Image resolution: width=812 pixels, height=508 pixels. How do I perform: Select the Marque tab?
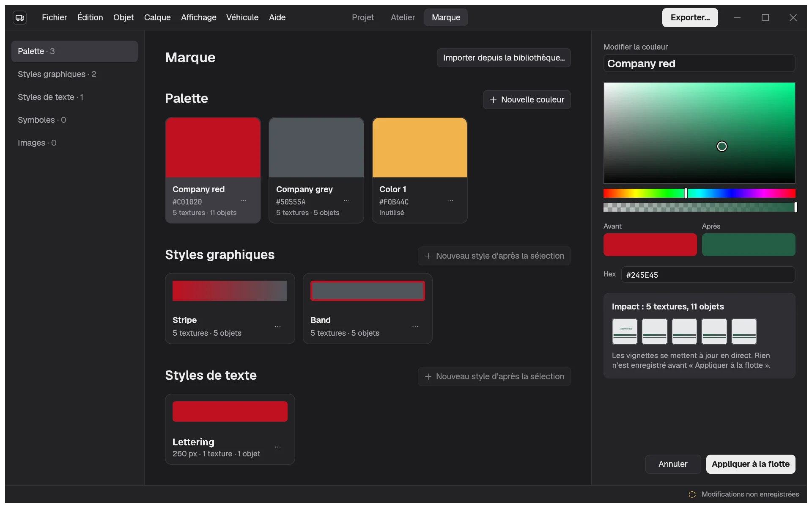(x=446, y=17)
